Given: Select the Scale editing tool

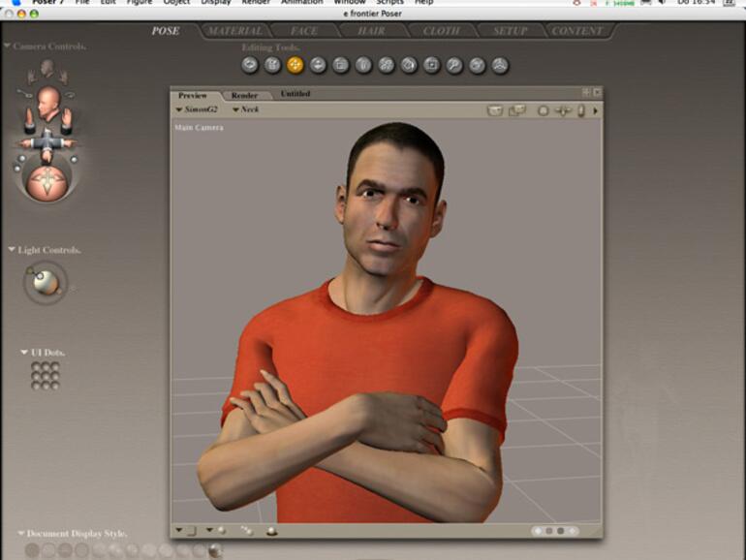Looking at the screenshot, I should [x=340, y=65].
